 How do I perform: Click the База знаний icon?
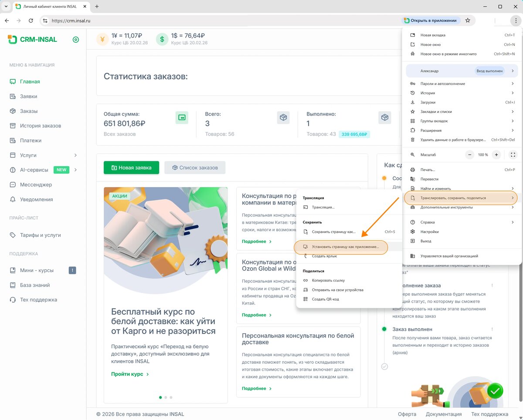(13, 285)
